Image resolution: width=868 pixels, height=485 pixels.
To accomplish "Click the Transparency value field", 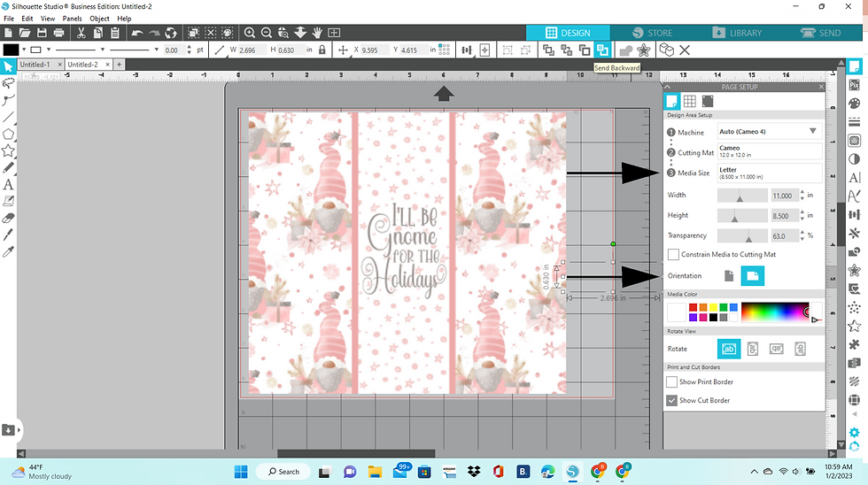I will point(785,236).
